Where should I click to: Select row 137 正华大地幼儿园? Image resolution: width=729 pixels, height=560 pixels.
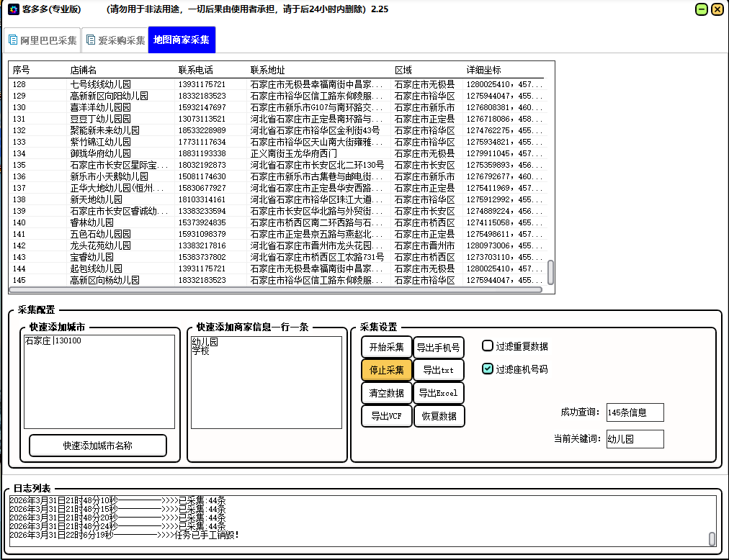click(x=112, y=188)
